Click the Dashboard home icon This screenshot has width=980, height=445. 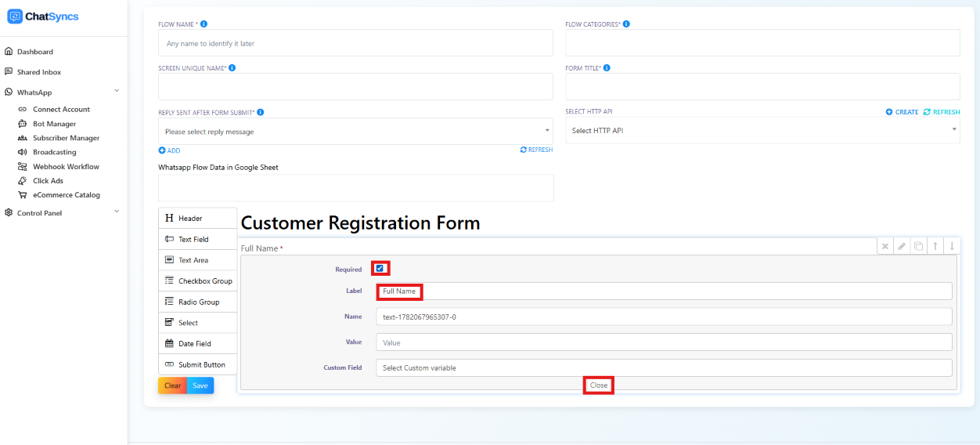[9, 52]
